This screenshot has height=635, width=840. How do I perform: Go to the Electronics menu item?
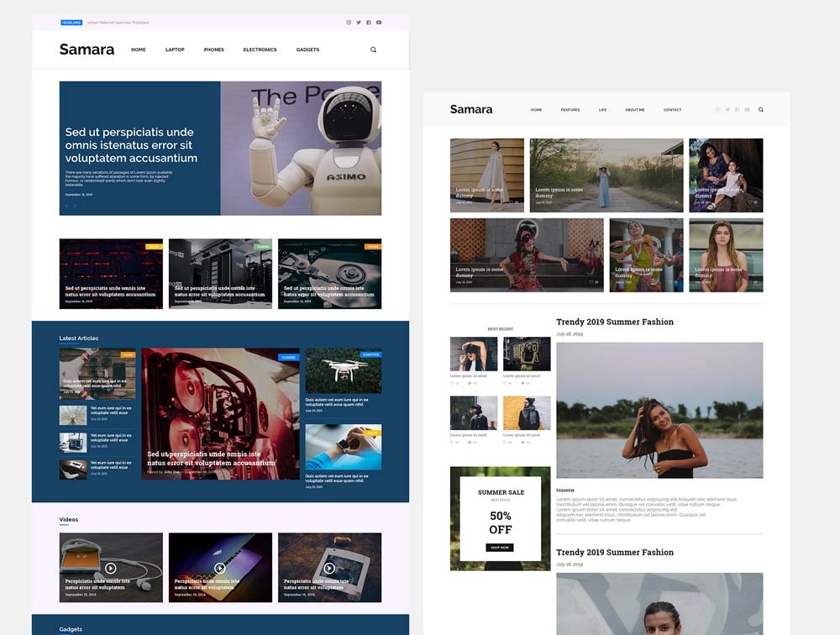tap(260, 50)
